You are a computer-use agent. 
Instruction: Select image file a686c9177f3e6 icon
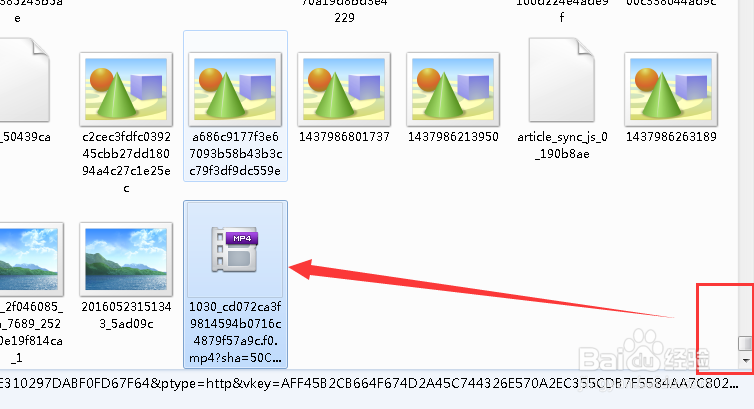[x=235, y=89]
